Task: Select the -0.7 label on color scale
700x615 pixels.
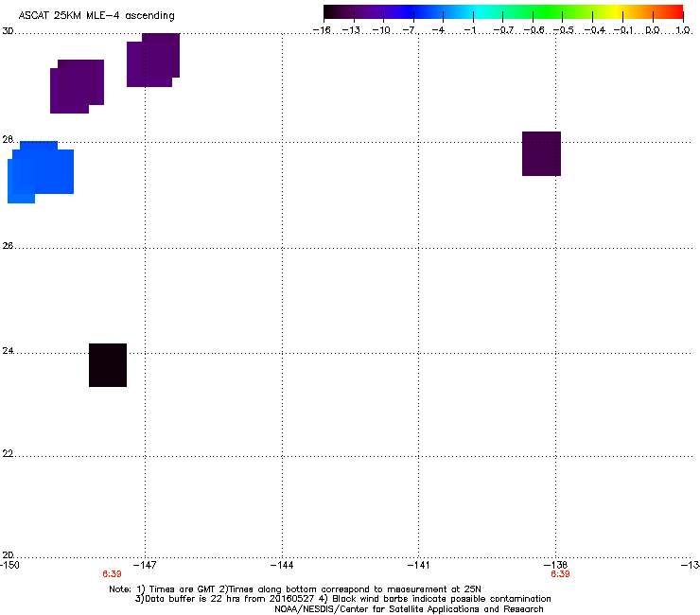Action: point(503,30)
